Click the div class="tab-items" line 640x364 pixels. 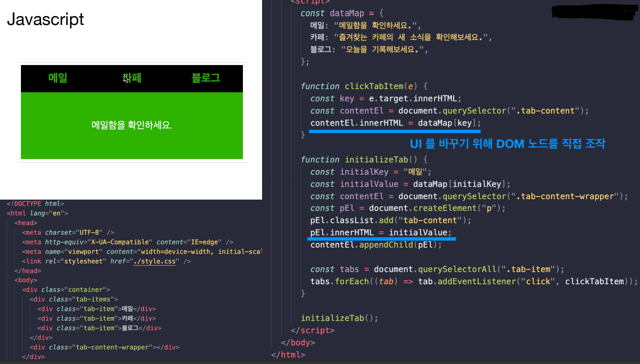[x=74, y=299]
